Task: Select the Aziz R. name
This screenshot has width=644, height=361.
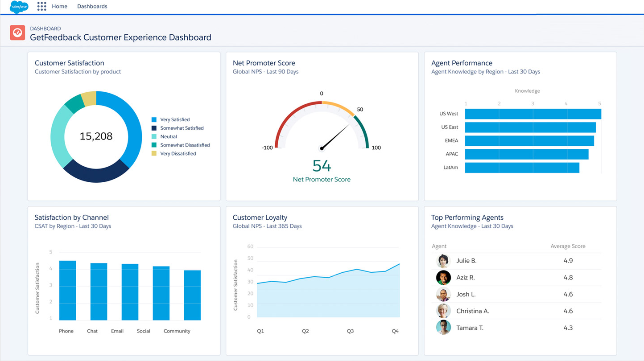Action: [466, 278]
